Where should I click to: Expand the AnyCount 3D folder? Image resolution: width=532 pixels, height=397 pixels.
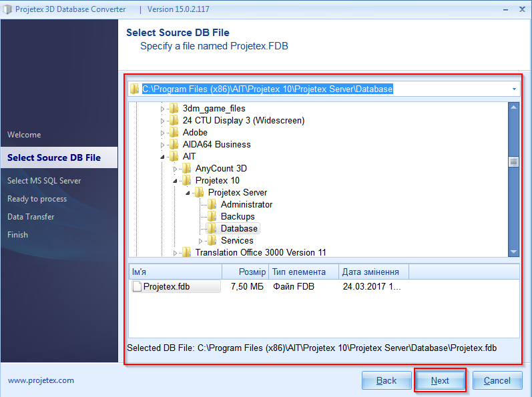tap(175, 169)
